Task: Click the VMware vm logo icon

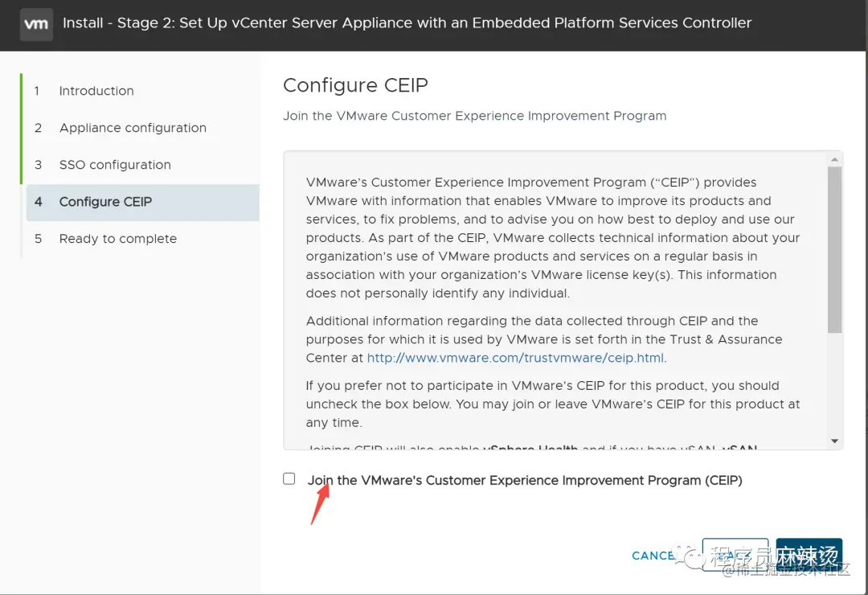Action: (36, 24)
